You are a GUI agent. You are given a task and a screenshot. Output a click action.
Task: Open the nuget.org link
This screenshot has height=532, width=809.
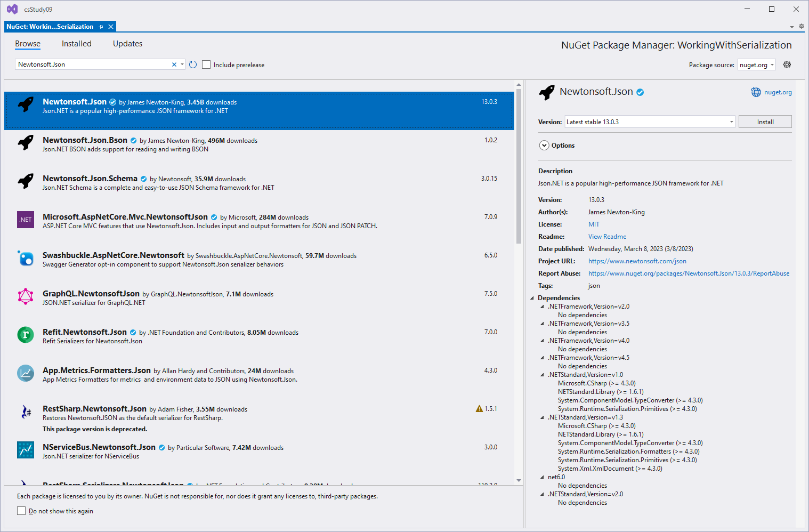[778, 92]
